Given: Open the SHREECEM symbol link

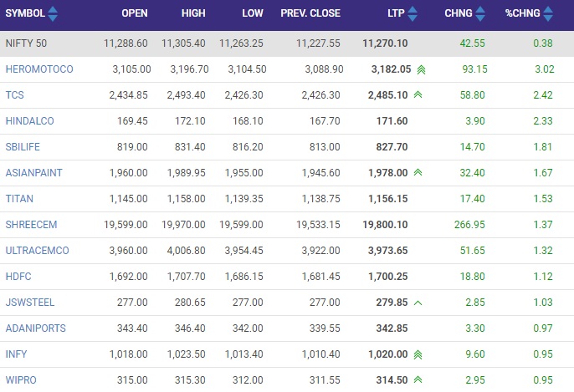Looking at the screenshot, I should (31, 225).
